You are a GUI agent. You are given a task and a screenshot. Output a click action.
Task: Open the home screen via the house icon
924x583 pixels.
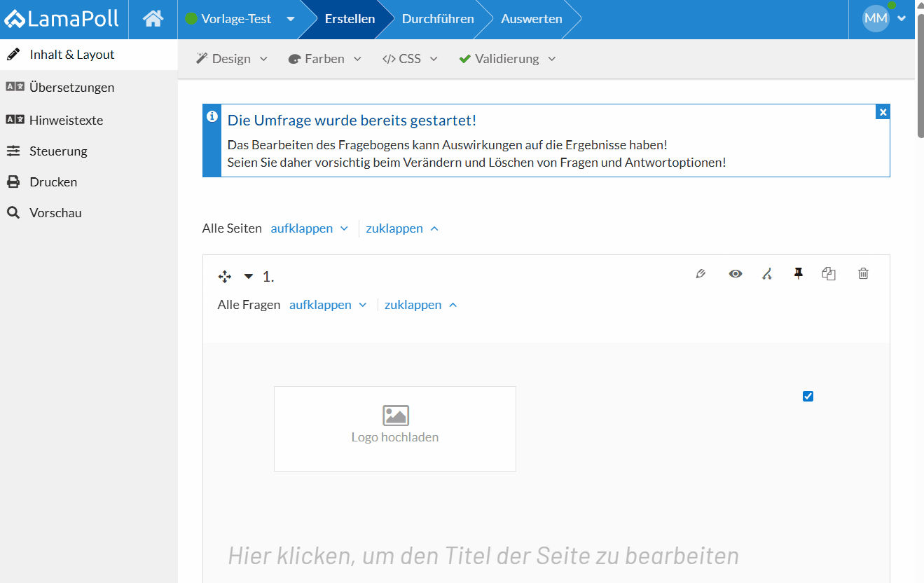[x=152, y=19]
